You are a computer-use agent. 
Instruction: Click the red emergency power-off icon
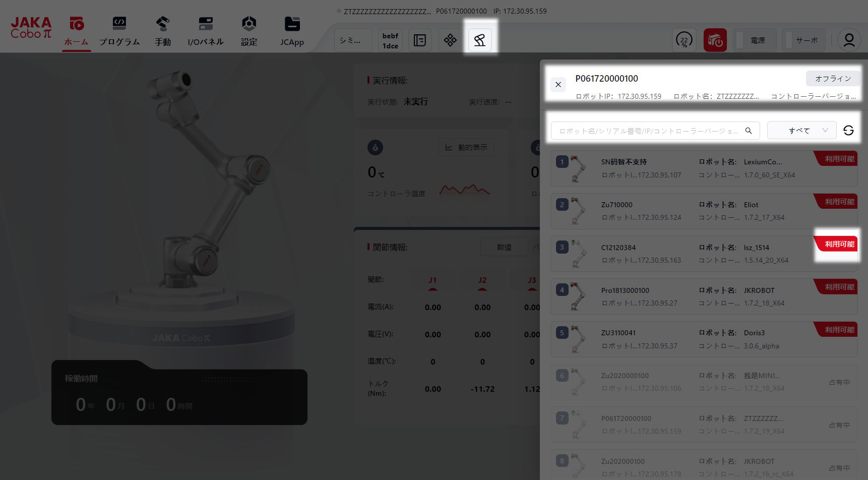pos(715,40)
